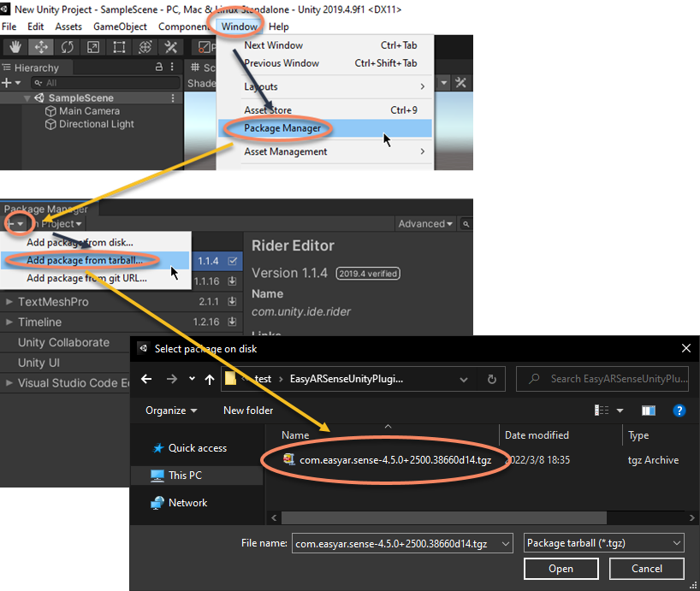Click the Package Manager search icon
Screen dimensions: 700x591
[466, 224]
